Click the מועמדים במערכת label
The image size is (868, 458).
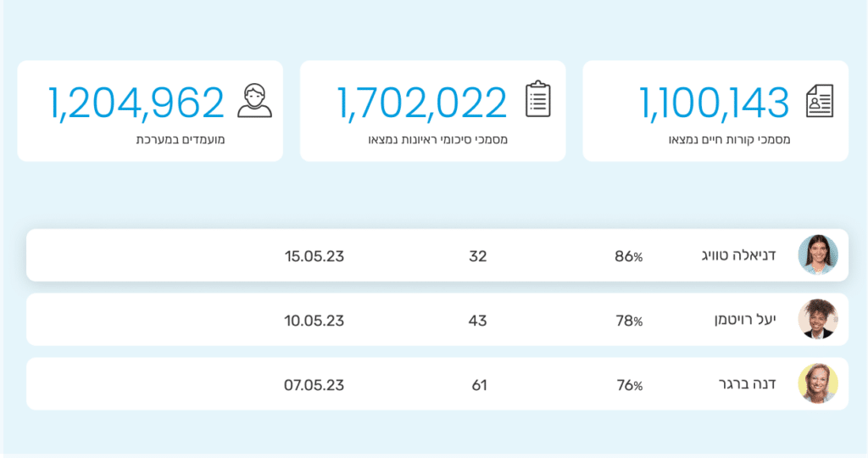181,138
